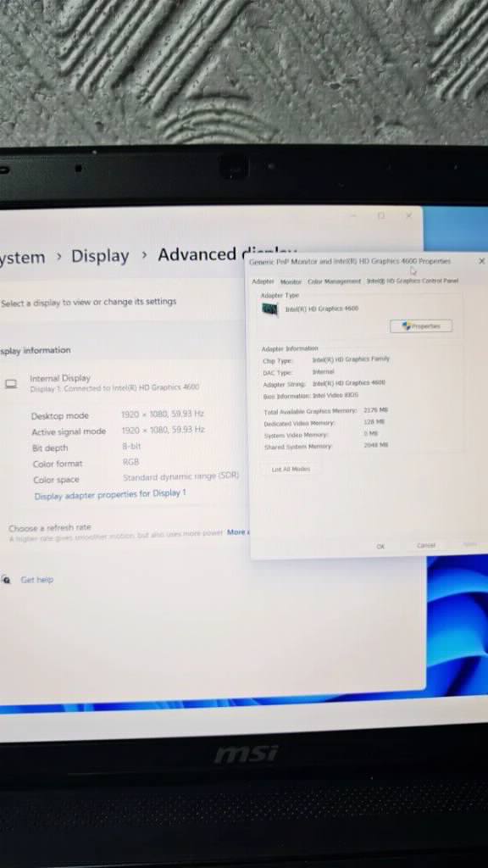Click the Choose a refresh rate label

50,527
